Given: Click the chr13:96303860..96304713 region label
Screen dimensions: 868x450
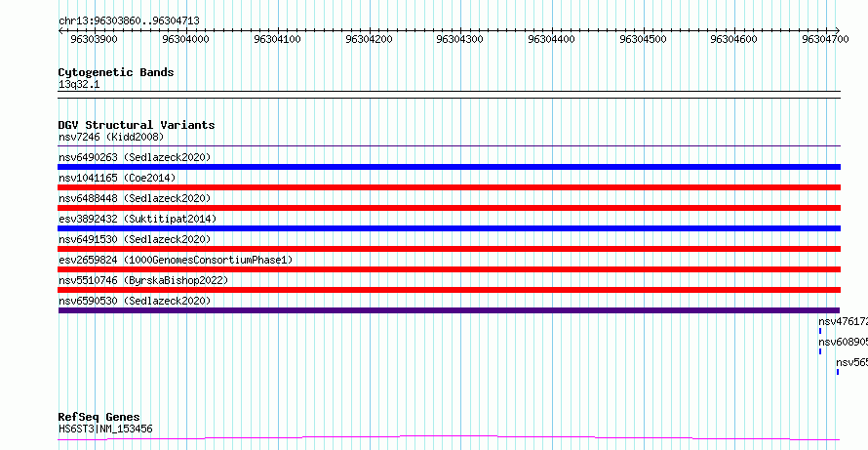Looking at the screenshot, I should click(129, 21).
